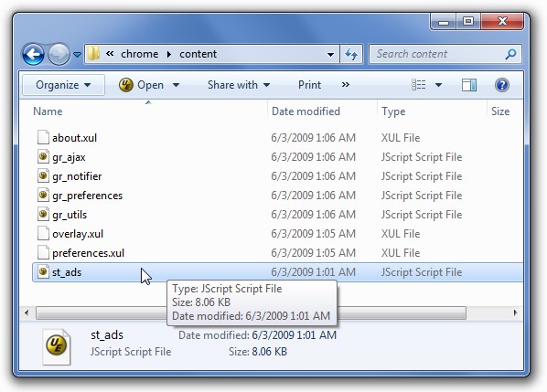
Task: Click scroll right arrow of horizontal scrollbar
Action: coord(516,313)
